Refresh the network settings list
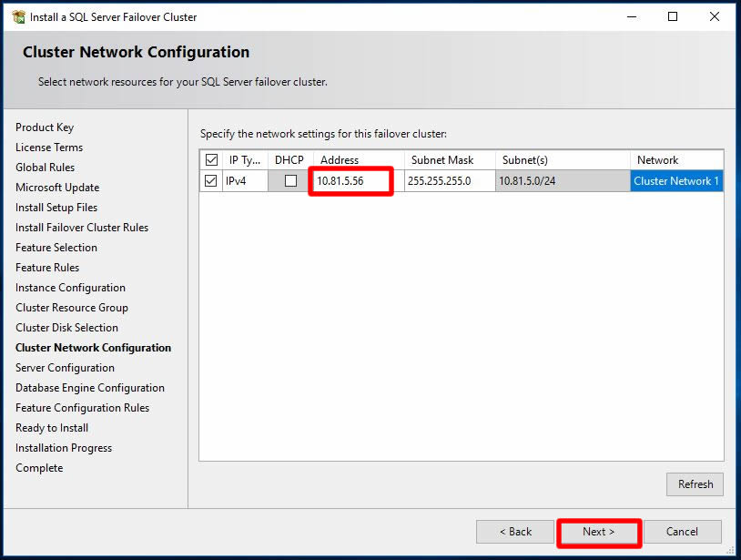 tap(695, 484)
